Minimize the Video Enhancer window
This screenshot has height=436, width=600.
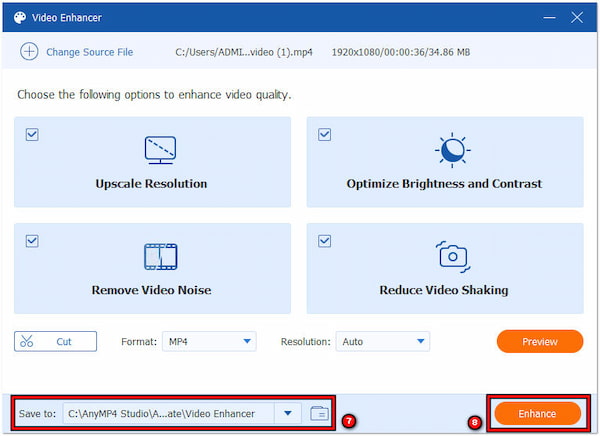tap(549, 18)
